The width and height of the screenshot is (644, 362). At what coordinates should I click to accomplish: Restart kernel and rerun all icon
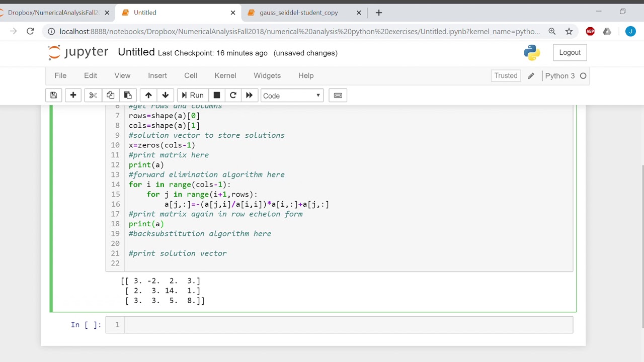249,96
